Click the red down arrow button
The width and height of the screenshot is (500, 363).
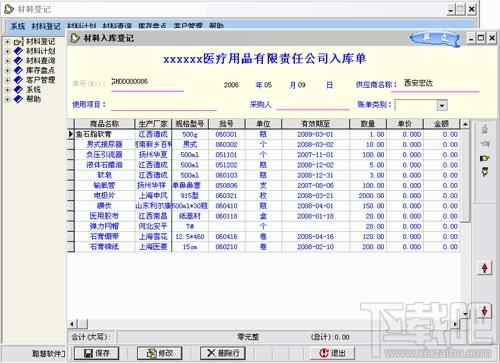pyautogui.click(x=485, y=311)
